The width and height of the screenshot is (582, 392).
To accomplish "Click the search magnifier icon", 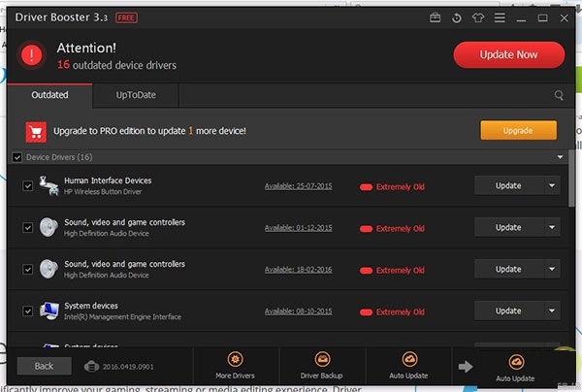I will tap(559, 96).
